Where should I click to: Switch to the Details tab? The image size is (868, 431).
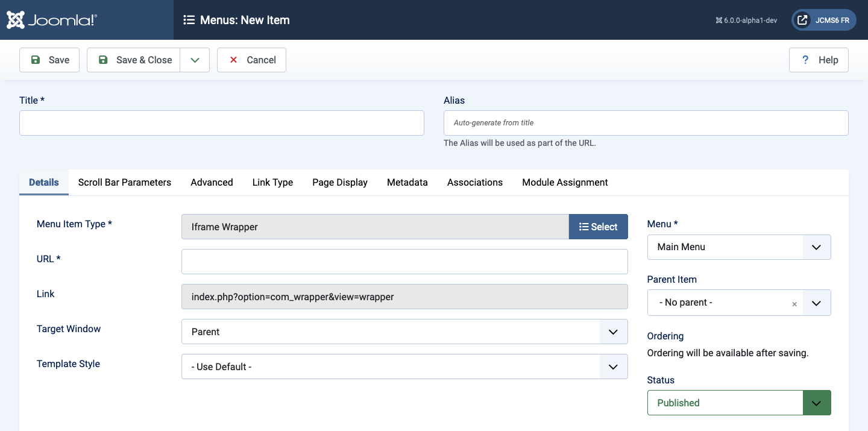(44, 182)
